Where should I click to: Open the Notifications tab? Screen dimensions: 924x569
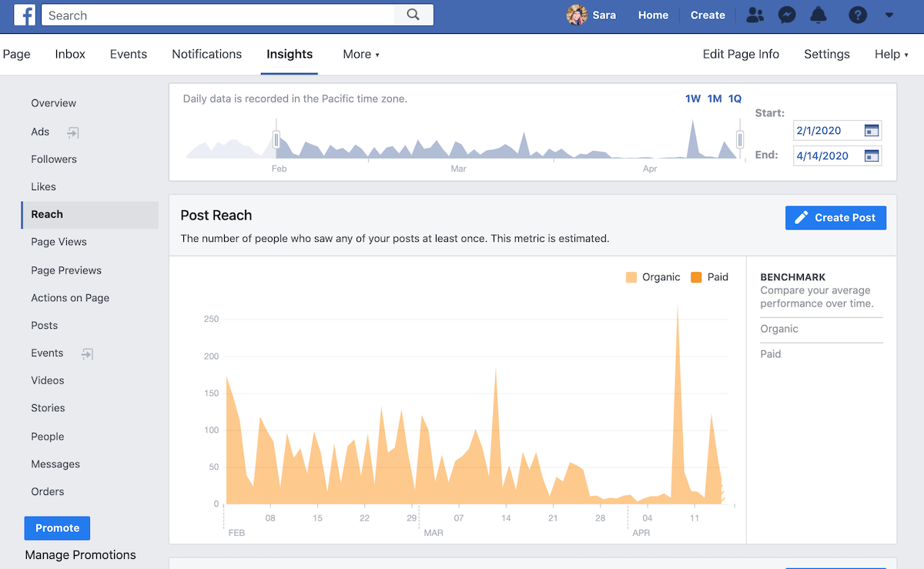[206, 54]
